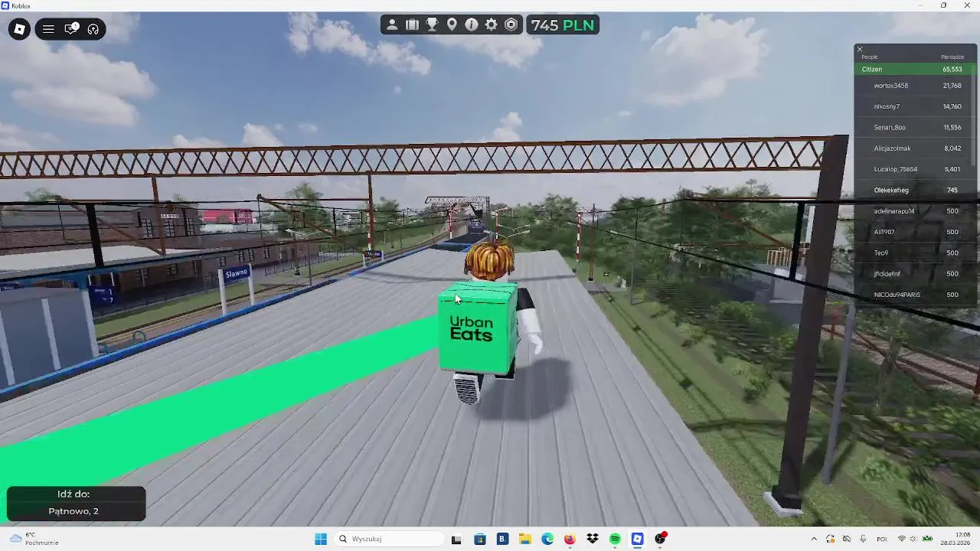The width and height of the screenshot is (980, 551).
Task: Open the OBS recording app on taskbar
Action: (x=661, y=539)
